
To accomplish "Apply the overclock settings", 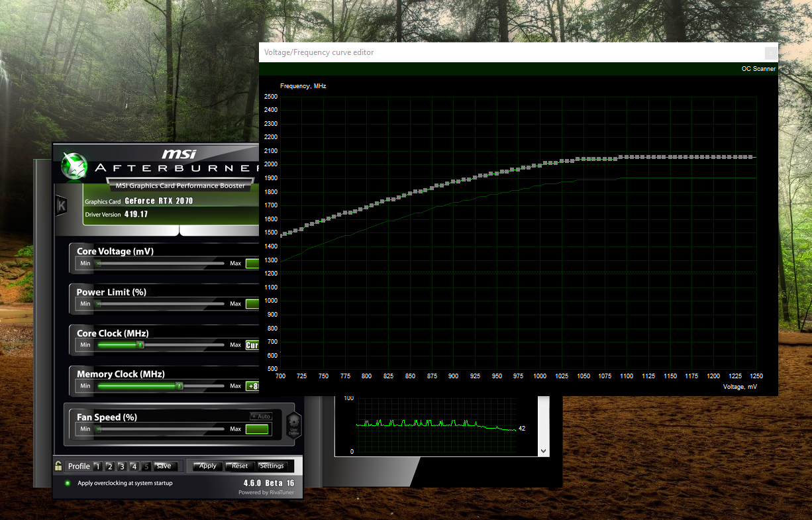I will tap(208, 466).
